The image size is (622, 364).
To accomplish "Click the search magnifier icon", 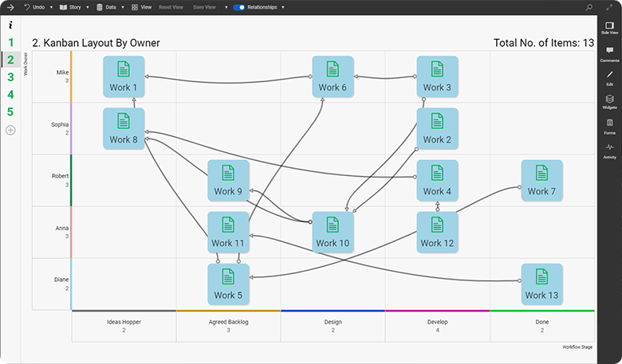I will click(x=589, y=6).
